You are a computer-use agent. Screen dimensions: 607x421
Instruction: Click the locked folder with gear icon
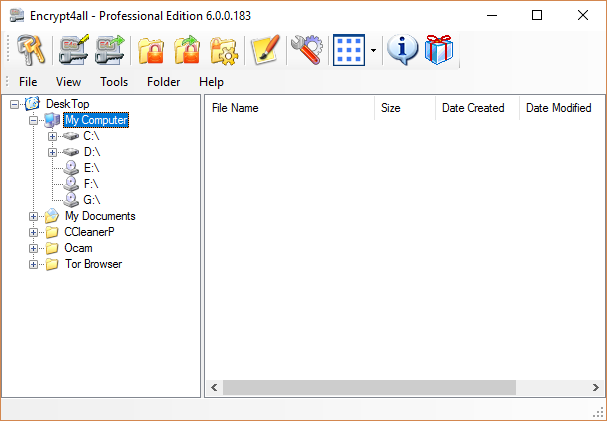click(223, 50)
